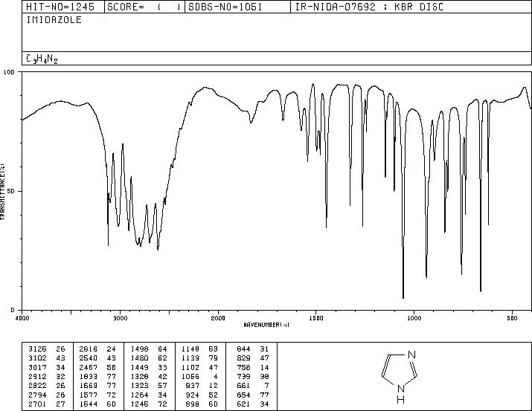This screenshot has width=532, height=411.
Task: Click peak table entry 1323
Action: click(x=139, y=386)
